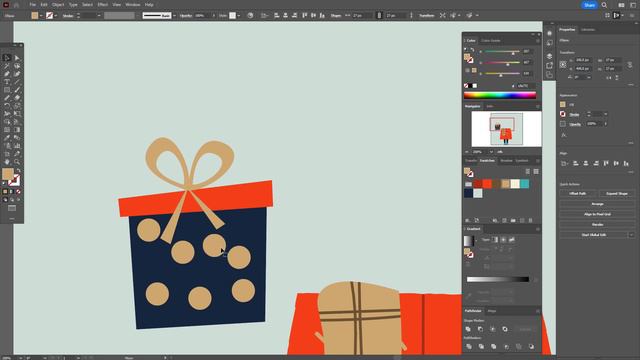Switch Swatches panel to thumbnail view
Screen dimensions: 640x360
pos(536,171)
